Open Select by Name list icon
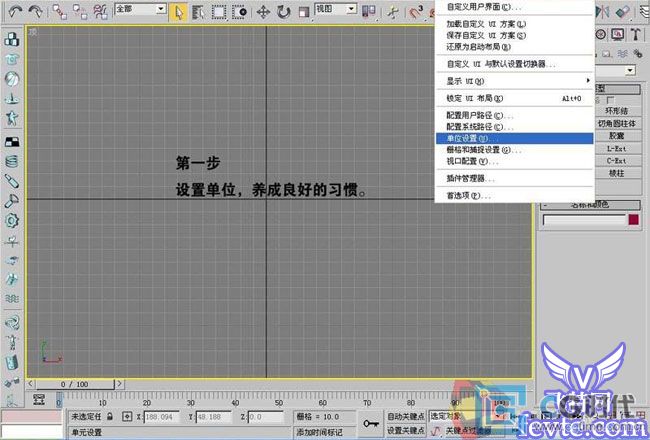This screenshot has height=440, width=650. (199, 12)
